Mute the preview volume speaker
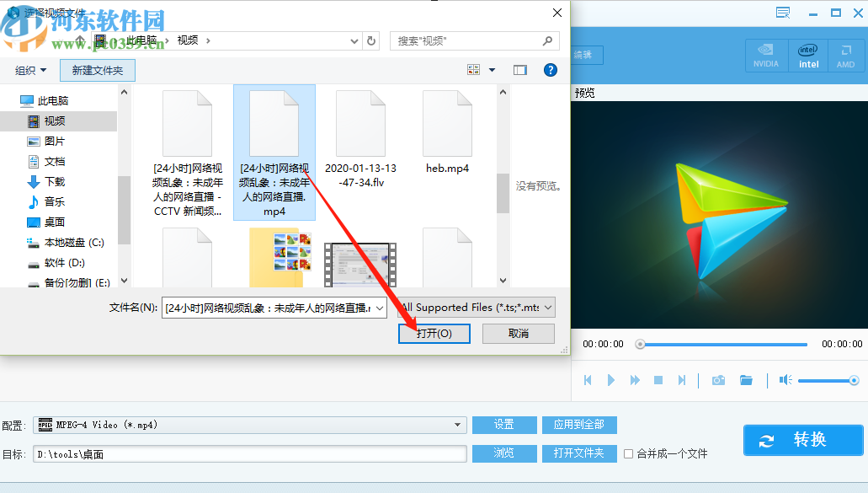The image size is (868, 493). [785, 379]
